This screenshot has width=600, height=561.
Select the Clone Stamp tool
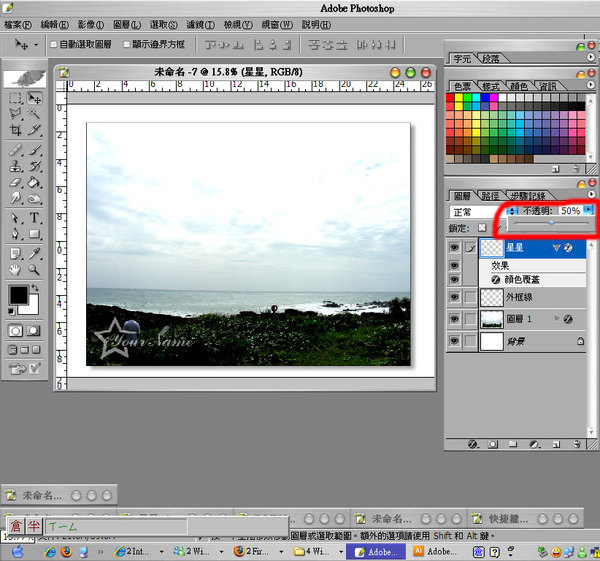click(x=15, y=166)
